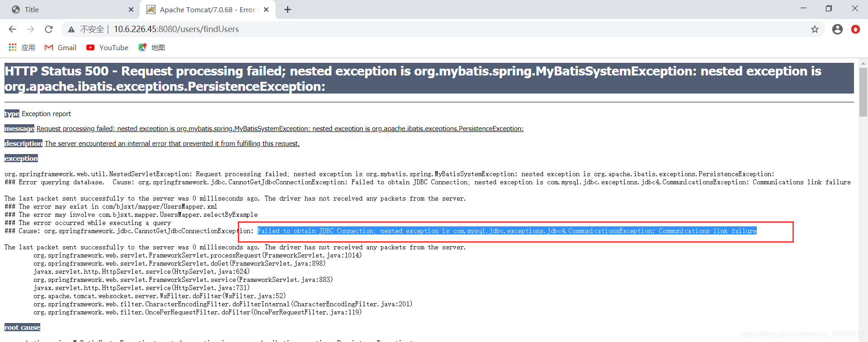
Task: Open the apps grid shortcut
Action: click(x=13, y=47)
